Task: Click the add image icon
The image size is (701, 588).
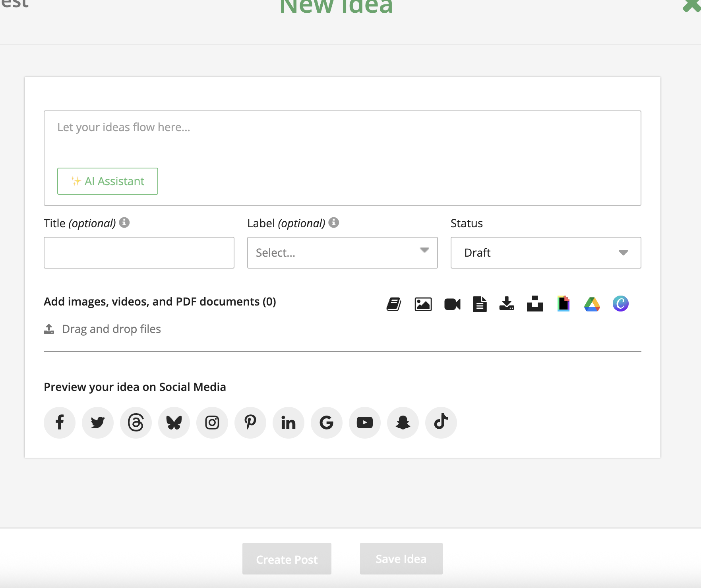Action: [423, 304]
